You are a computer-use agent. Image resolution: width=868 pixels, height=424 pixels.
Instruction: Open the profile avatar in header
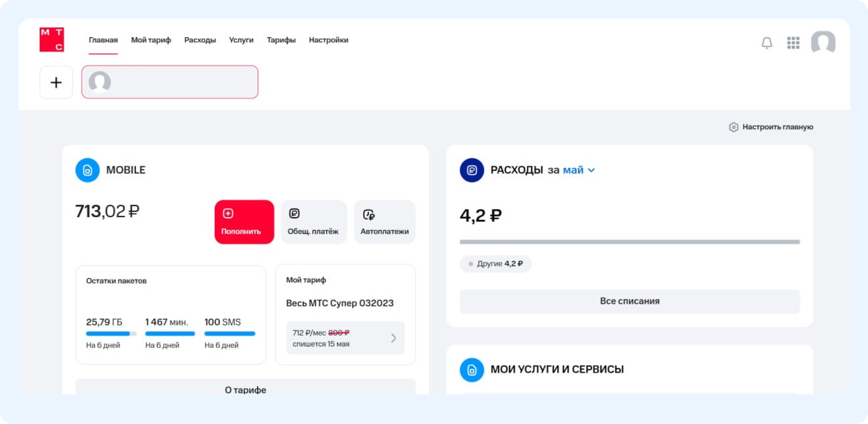click(823, 42)
